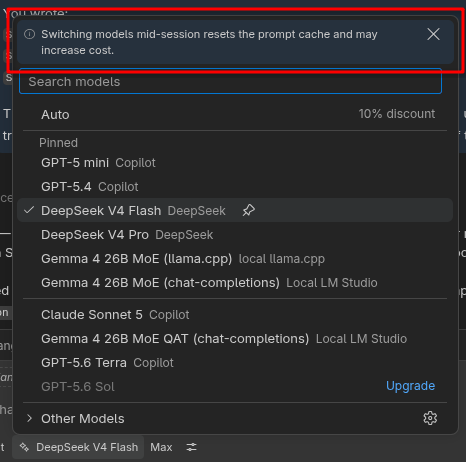This screenshot has height=462, width=466.
Task: Dismiss the model switching warning banner
Action: (x=433, y=34)
